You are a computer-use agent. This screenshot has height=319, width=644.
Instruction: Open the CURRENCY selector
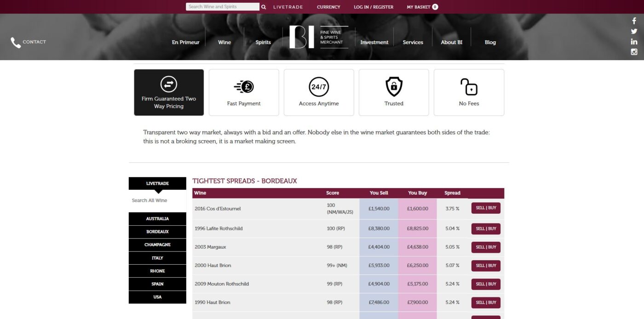pos(328,7)
